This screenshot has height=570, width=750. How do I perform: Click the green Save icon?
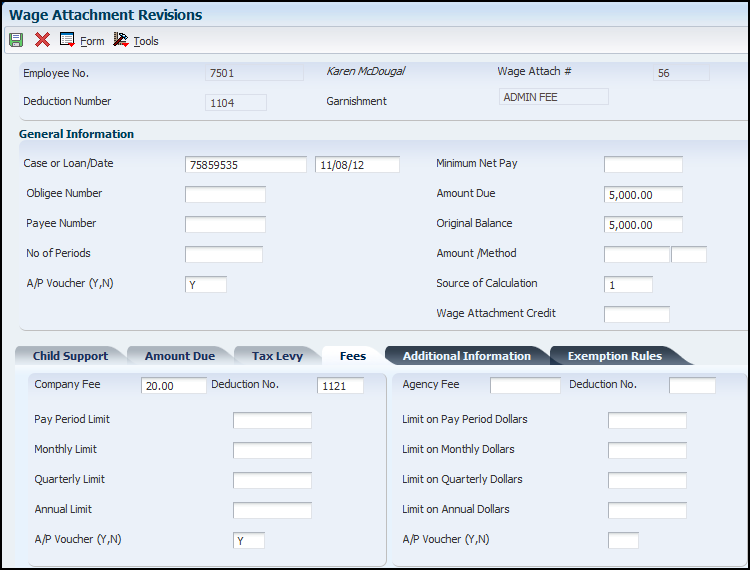coord(16,40)
